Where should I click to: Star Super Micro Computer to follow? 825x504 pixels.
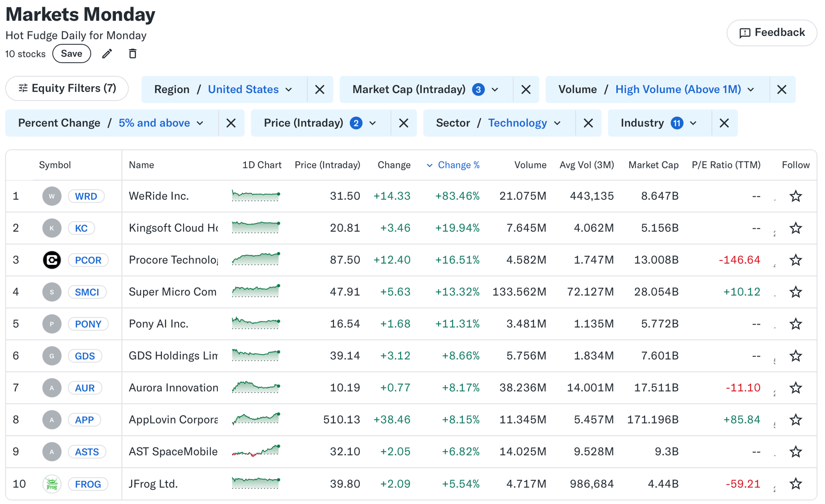tap(795, 292)
